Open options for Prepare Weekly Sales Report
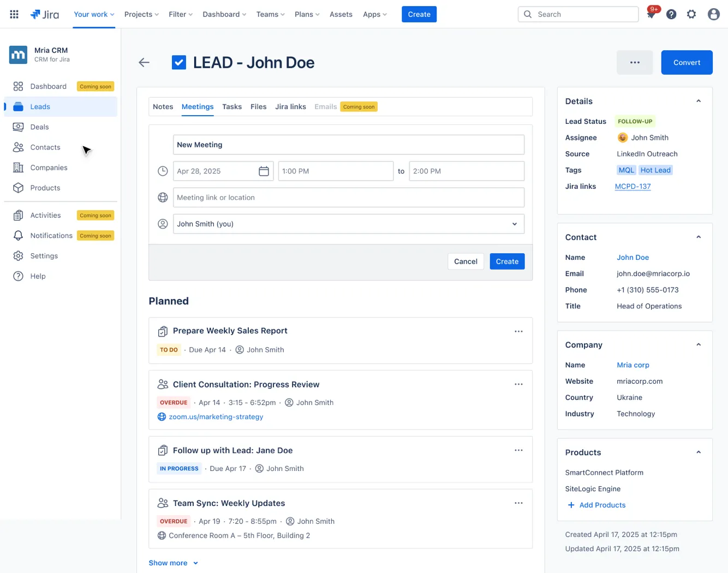728x573 pixels. tap(518, 331)
